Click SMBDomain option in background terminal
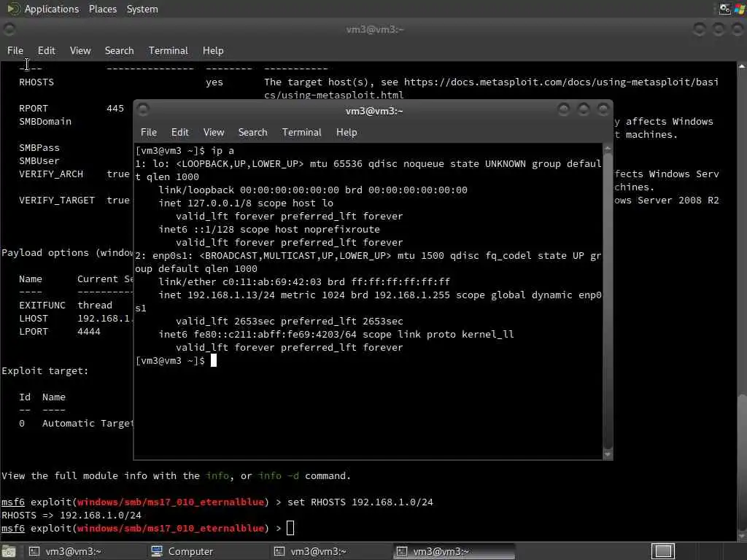747x560 pixels. [45, 122]
